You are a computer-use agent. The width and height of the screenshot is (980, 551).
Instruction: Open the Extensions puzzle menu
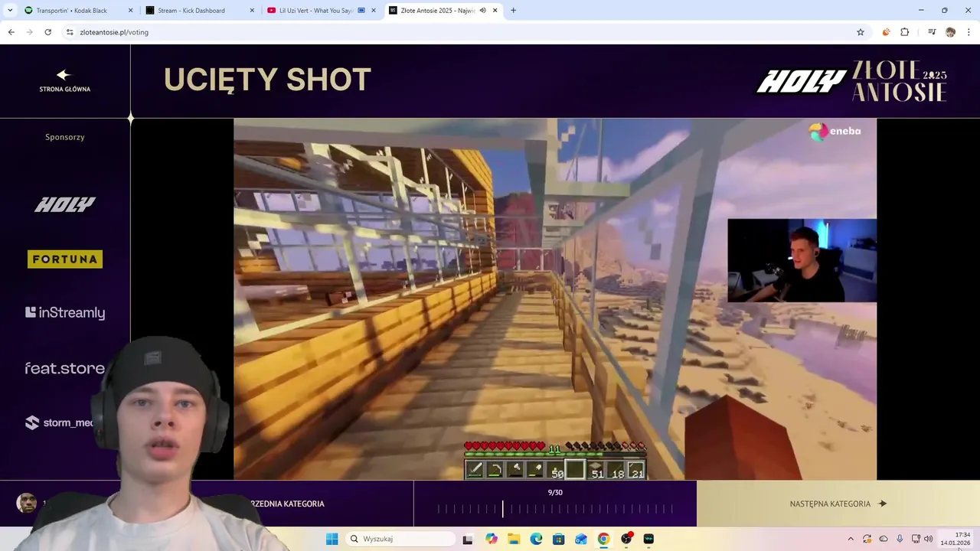[x=904, y=32]
